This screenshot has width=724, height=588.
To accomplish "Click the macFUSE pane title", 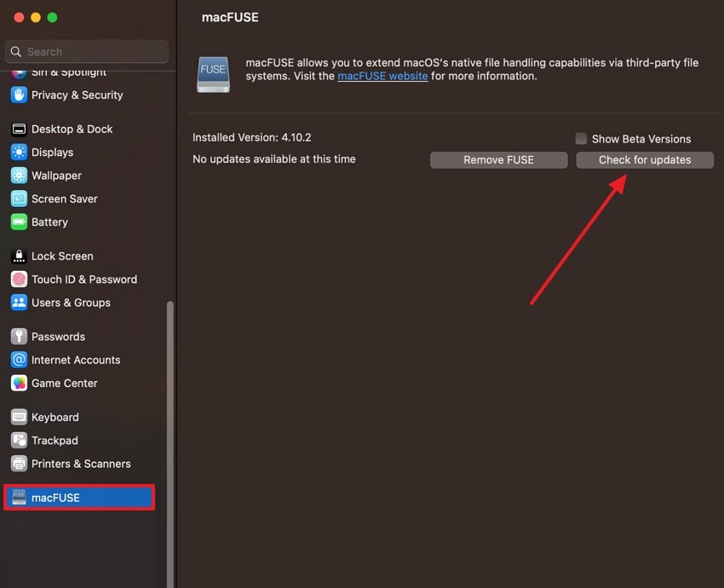I will click(230, 18).
